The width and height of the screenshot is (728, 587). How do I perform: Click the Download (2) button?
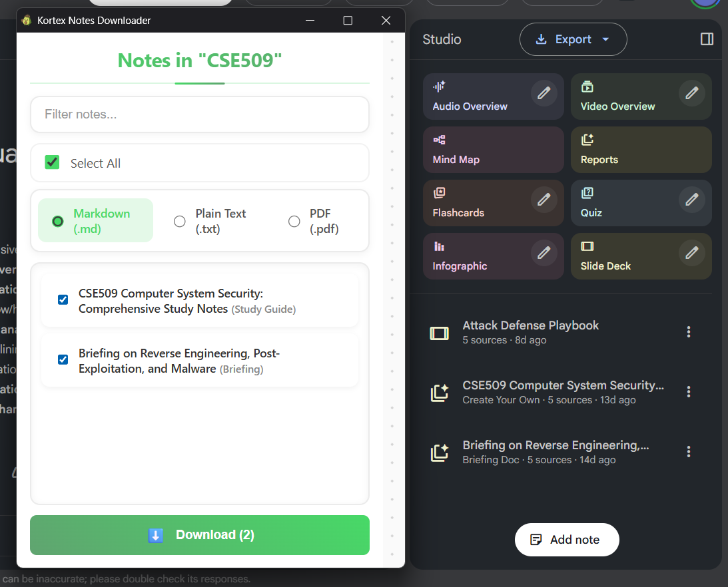click(200, 535)
